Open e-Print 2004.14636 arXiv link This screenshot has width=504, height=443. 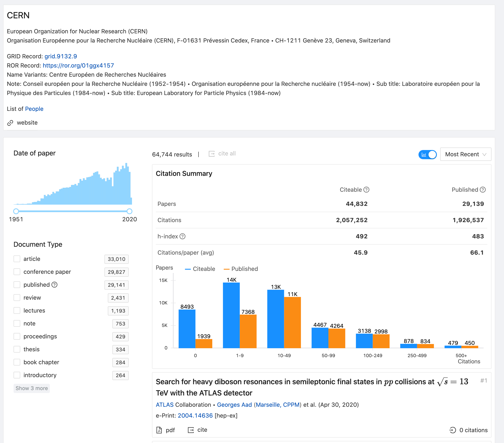coord(195,416)
